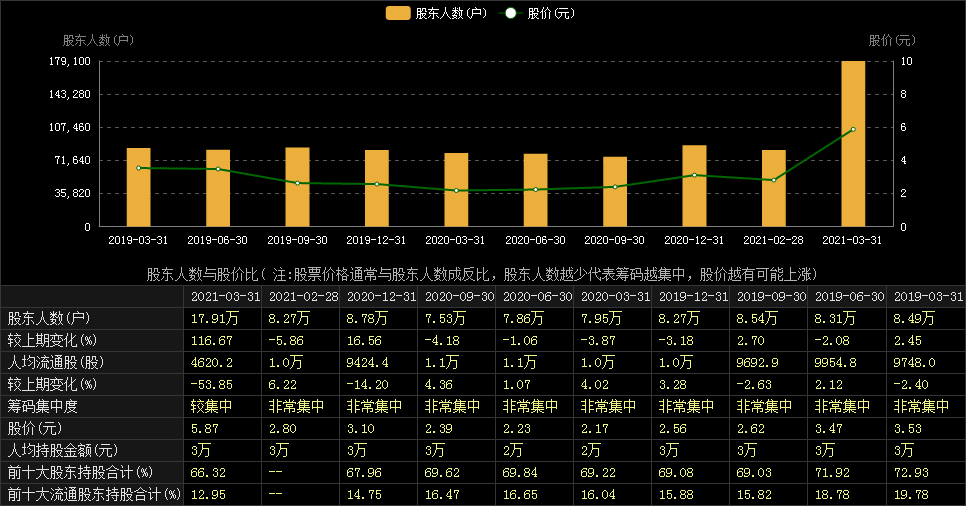Image resolution: width=966 pixels, height=506 pixels.
Task: Select table column header 2020-09-30
Action: click(x=460, y=296)
